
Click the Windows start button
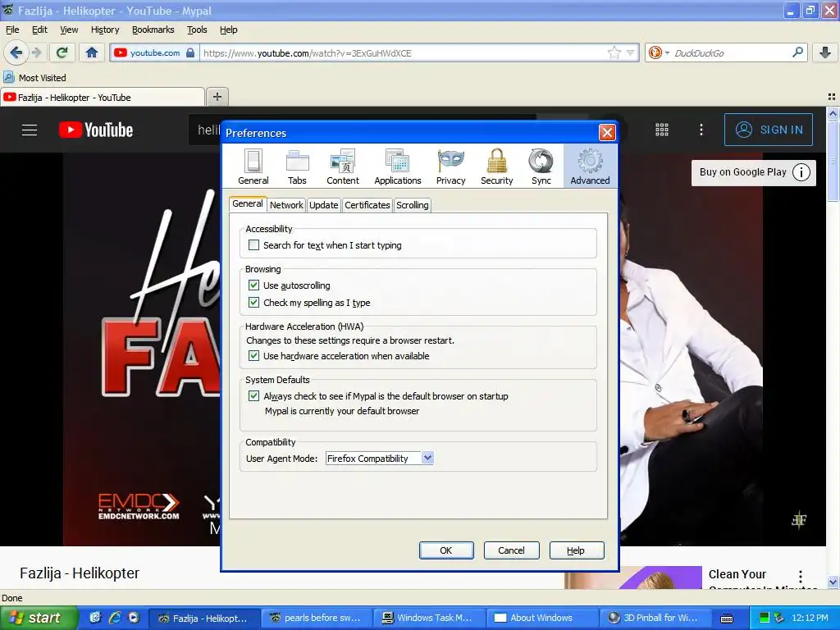point(39,618)
